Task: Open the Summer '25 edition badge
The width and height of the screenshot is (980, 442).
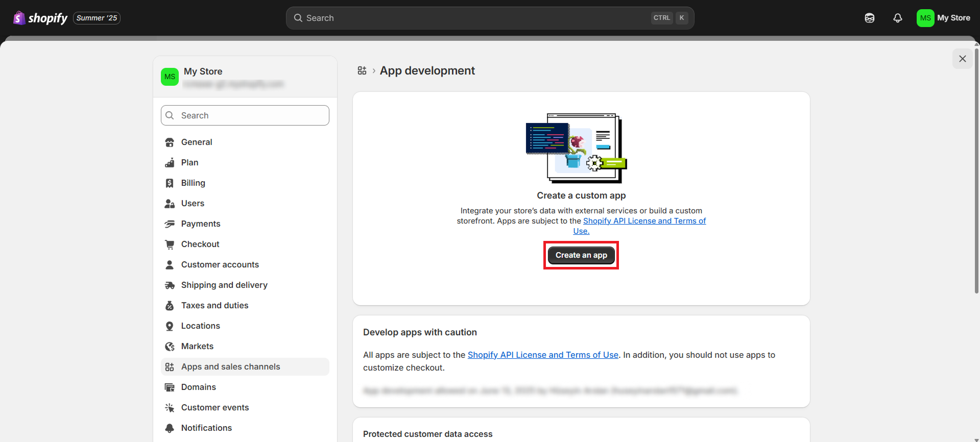Action: pos(97,18)
